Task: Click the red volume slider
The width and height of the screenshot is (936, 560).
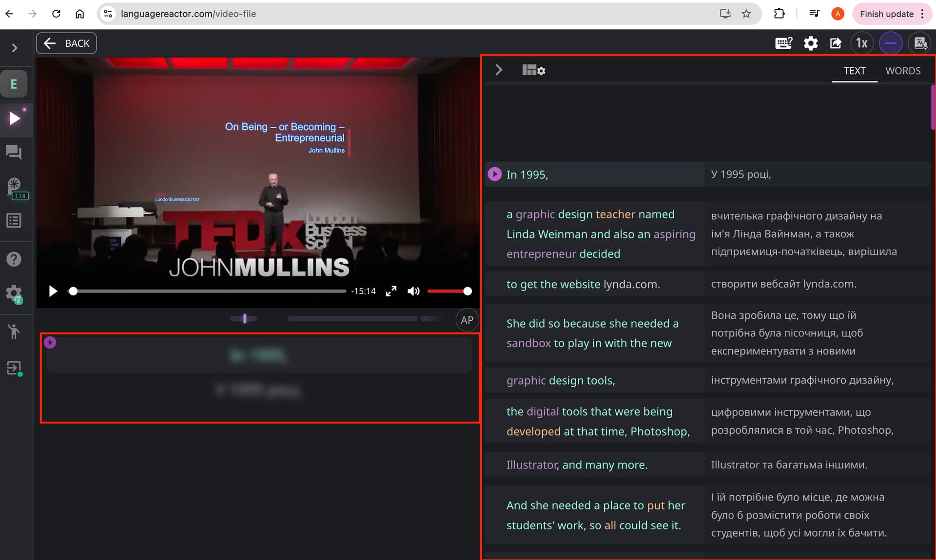Action: tap(447, 291)
